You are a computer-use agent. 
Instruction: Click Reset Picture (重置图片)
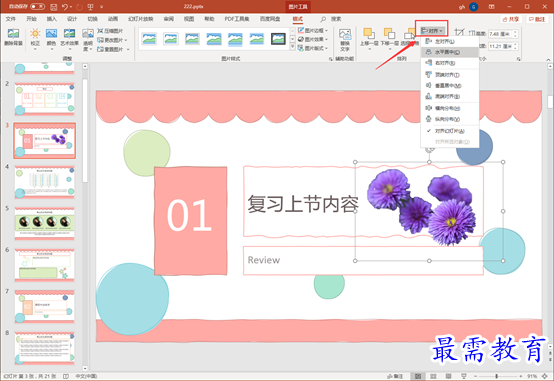[x=110, y=49]
